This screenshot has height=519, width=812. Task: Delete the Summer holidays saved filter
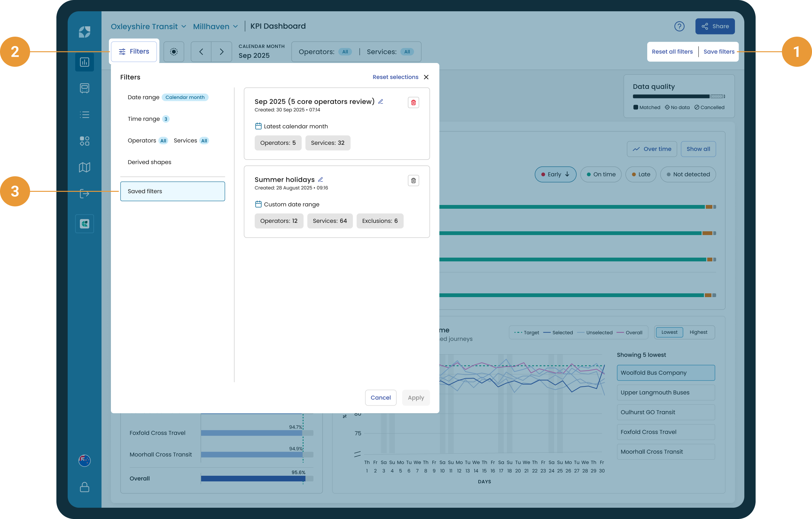click(x=414, y=181)
